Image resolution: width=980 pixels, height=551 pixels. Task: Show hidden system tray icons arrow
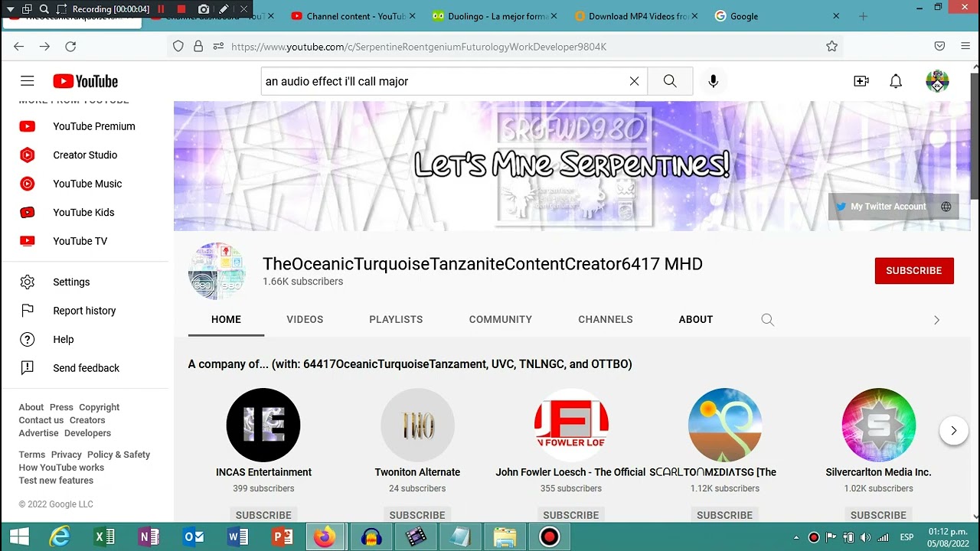coord(796,537)
